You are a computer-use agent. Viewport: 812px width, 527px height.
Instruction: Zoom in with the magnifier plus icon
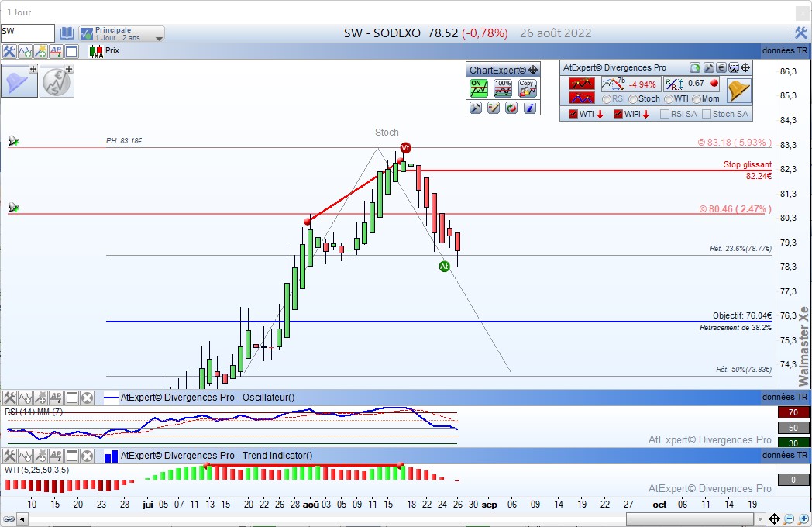(803, 518)
